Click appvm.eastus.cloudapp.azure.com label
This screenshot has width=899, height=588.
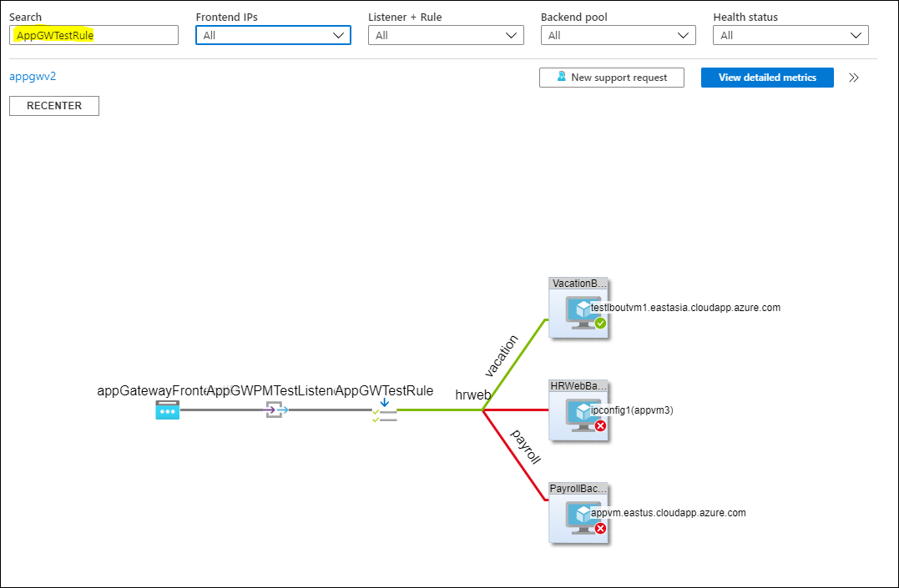click(x=669, y=512)
